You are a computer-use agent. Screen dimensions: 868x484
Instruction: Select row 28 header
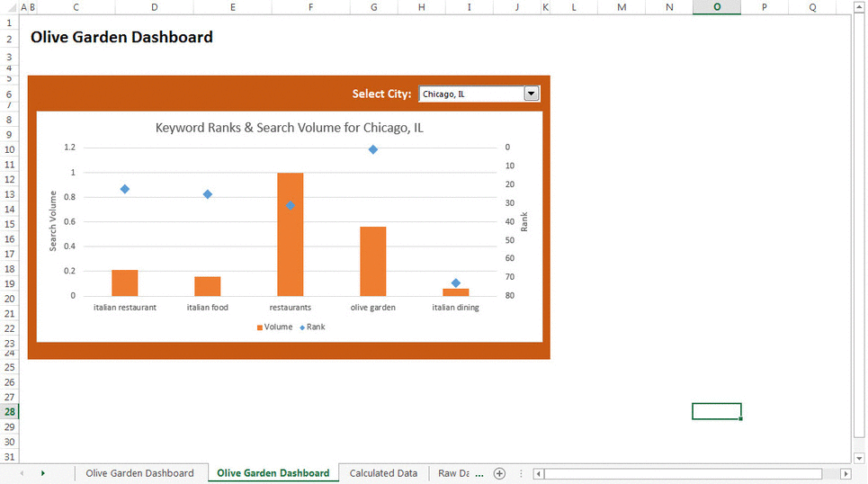click(x=9, y=411)
